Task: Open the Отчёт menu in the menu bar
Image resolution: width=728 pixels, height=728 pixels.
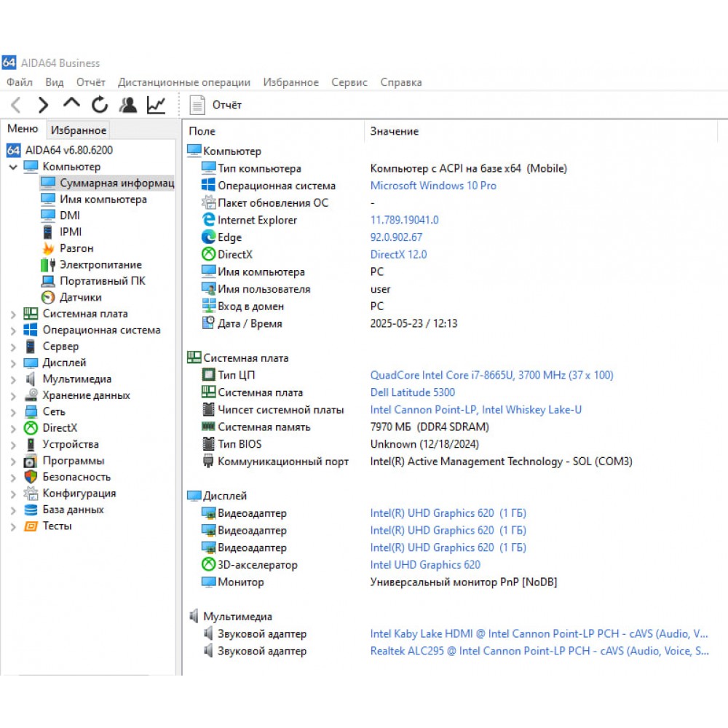Action: (90, 82)
